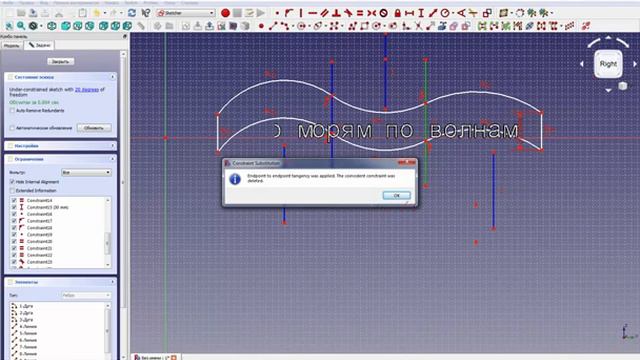Image resolution: width=640 pixels, height=360 pixels.
Task: Open the draw style dropdown arrow
Action: 41,26
